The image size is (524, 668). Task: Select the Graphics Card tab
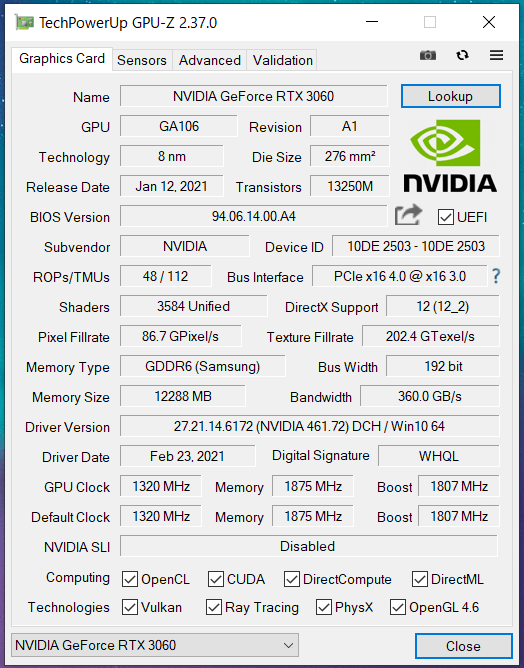coord(62,58)
